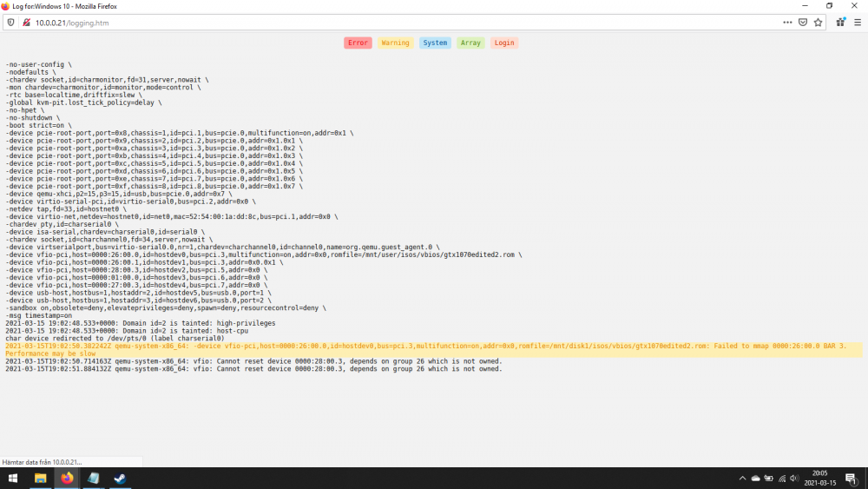Click the insecure connection lock icon
Image resolution: width=868 pixels, height=489 pixels.
[26, 23]
